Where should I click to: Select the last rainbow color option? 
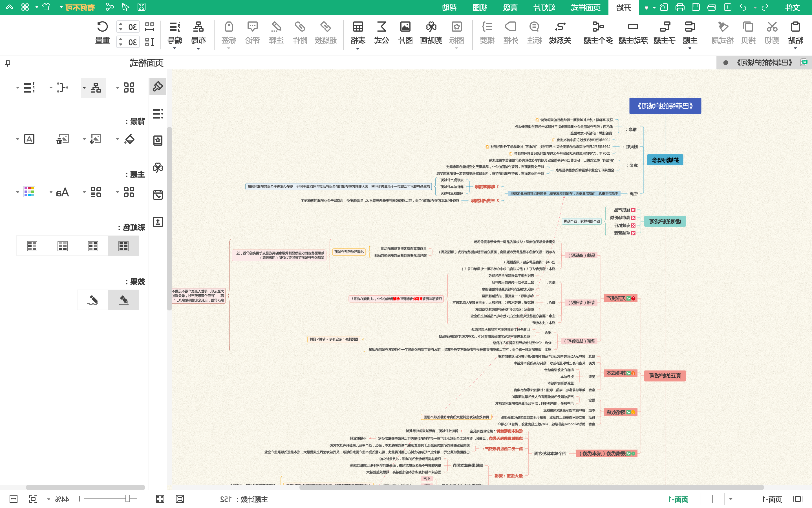[x=32, y=246]
